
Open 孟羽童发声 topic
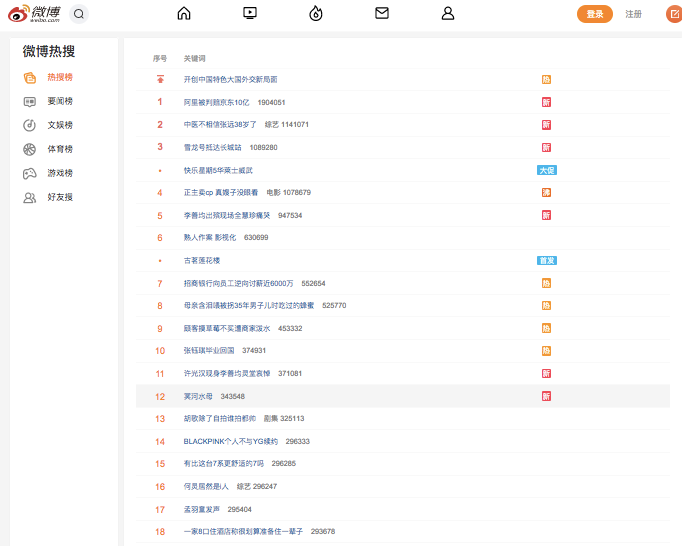pyautogui.click(x=201, y=509)
